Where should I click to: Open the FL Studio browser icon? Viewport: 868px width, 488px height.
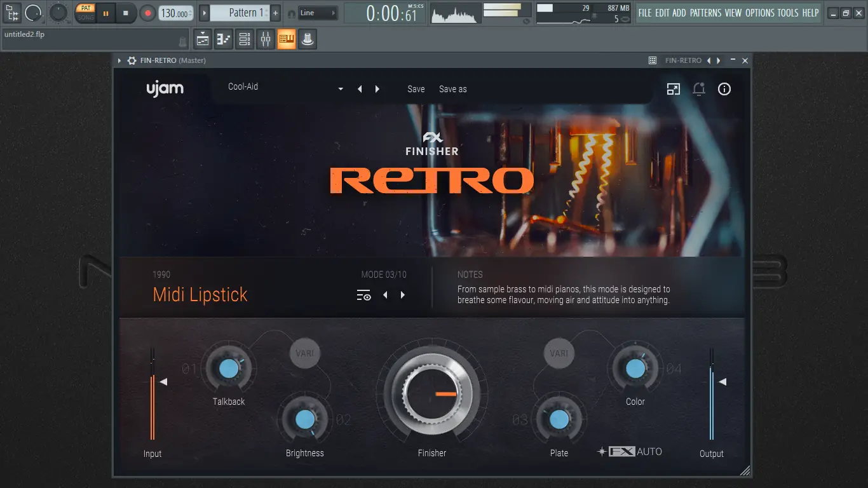(12, 12)
